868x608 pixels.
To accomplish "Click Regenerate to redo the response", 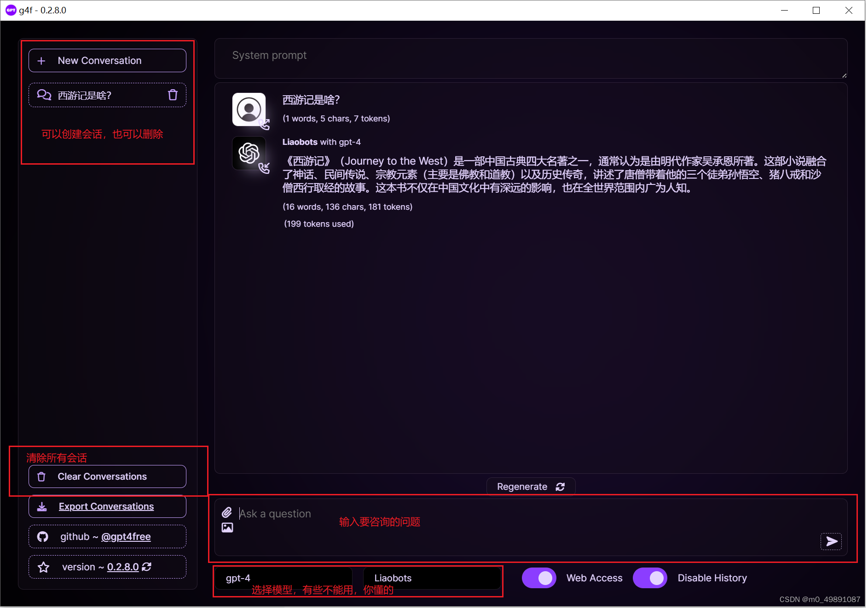I will pyautogui.click(x=530, y=486).
